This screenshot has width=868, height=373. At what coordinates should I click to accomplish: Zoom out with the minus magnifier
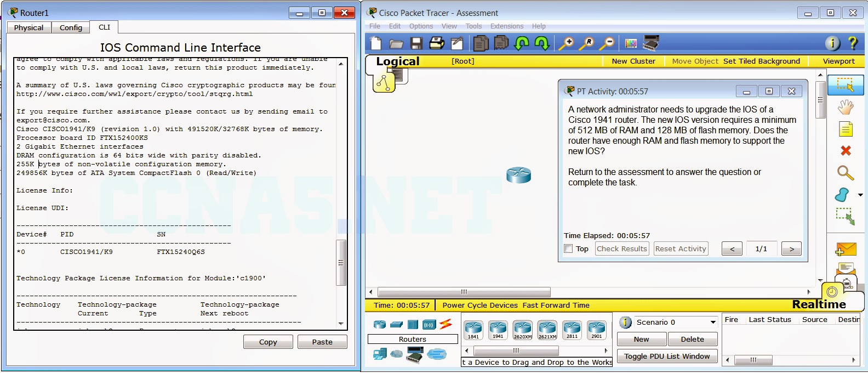click(x=607, y=43)
